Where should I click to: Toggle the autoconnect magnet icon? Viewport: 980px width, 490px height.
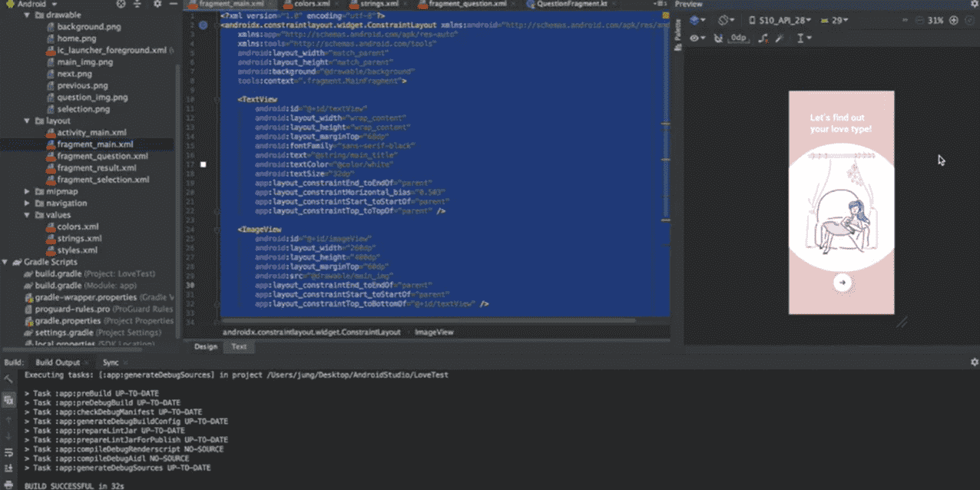click(719, 38)
